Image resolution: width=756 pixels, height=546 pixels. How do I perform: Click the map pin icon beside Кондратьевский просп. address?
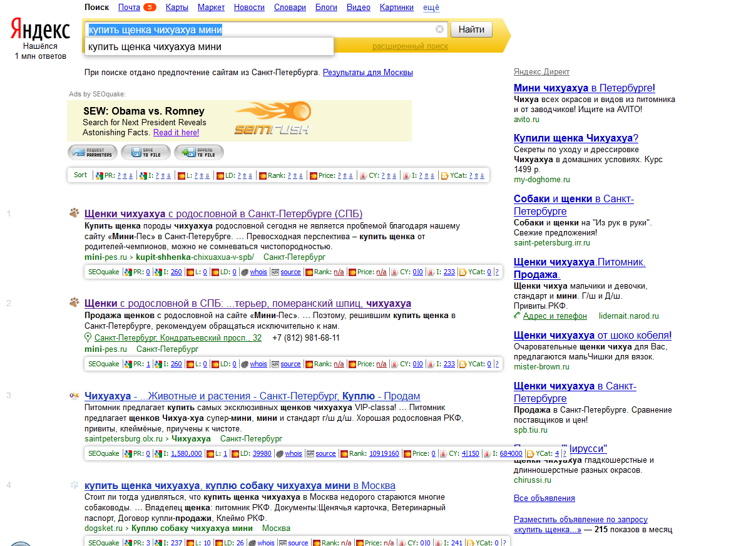click(x=88, y=338)
